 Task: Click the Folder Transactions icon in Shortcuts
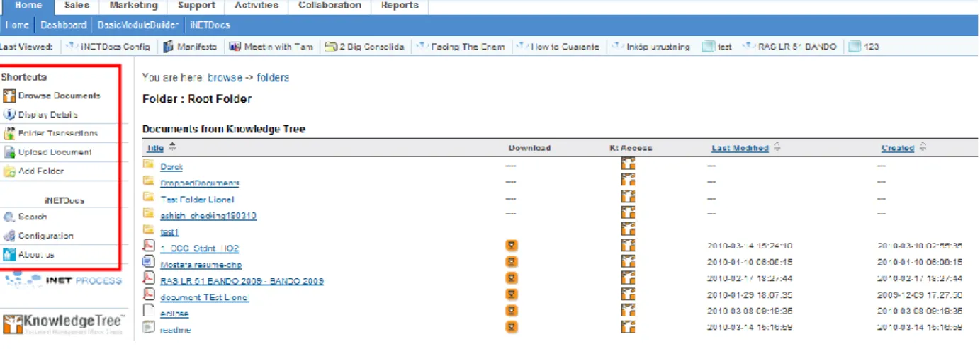pyautogui.click(x=9, y=133)
